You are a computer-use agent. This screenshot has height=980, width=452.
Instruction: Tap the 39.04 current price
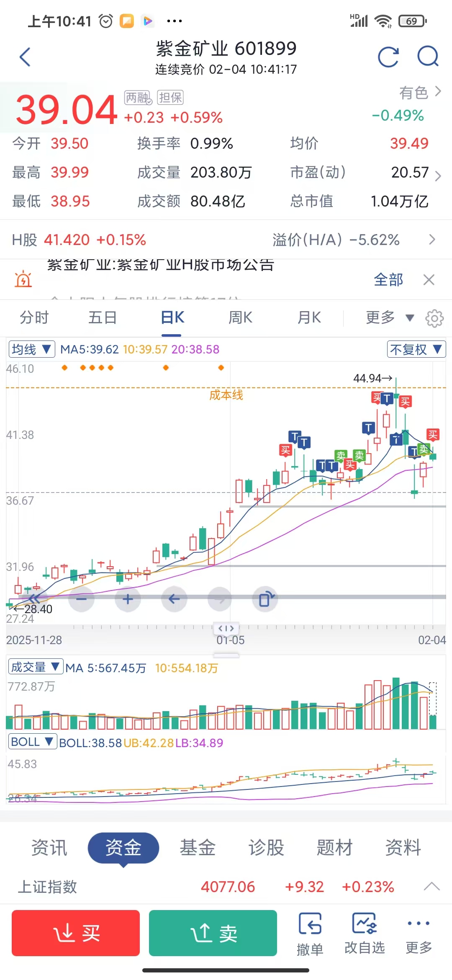(67, 110)
